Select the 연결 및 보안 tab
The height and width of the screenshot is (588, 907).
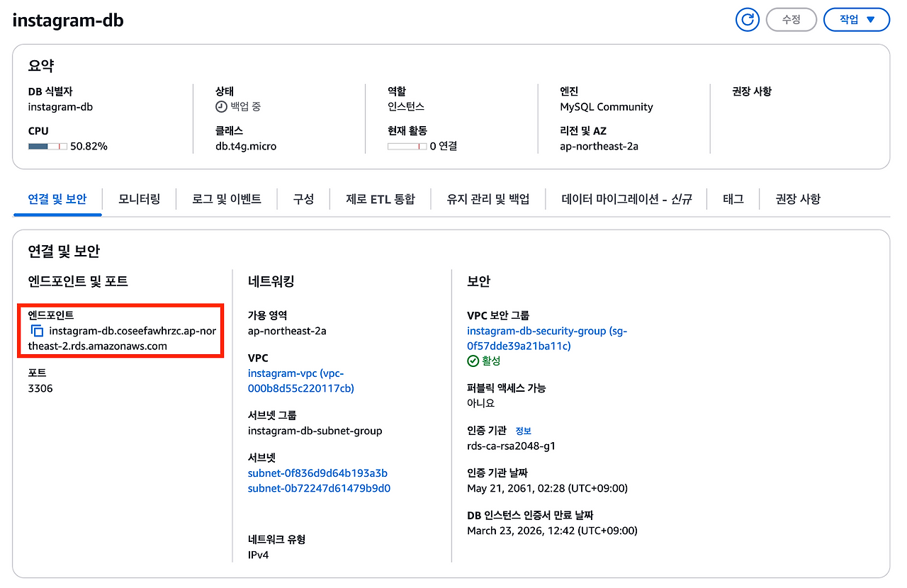click(x=57, y=199)
